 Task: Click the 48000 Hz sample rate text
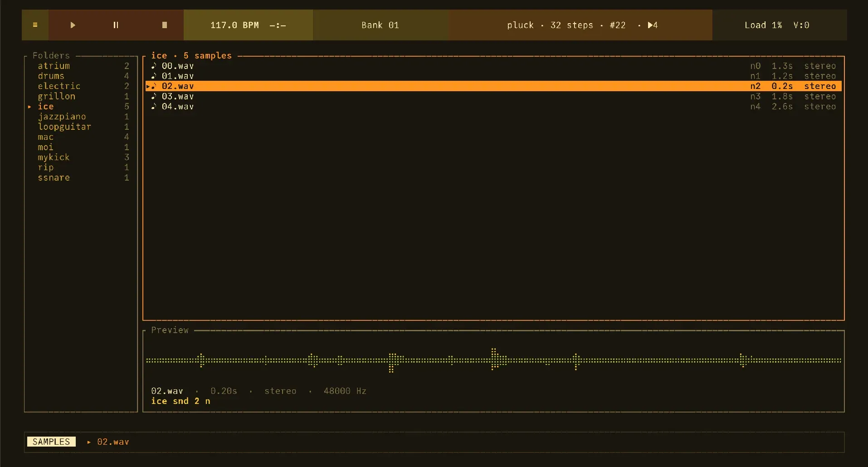point(345,391)
